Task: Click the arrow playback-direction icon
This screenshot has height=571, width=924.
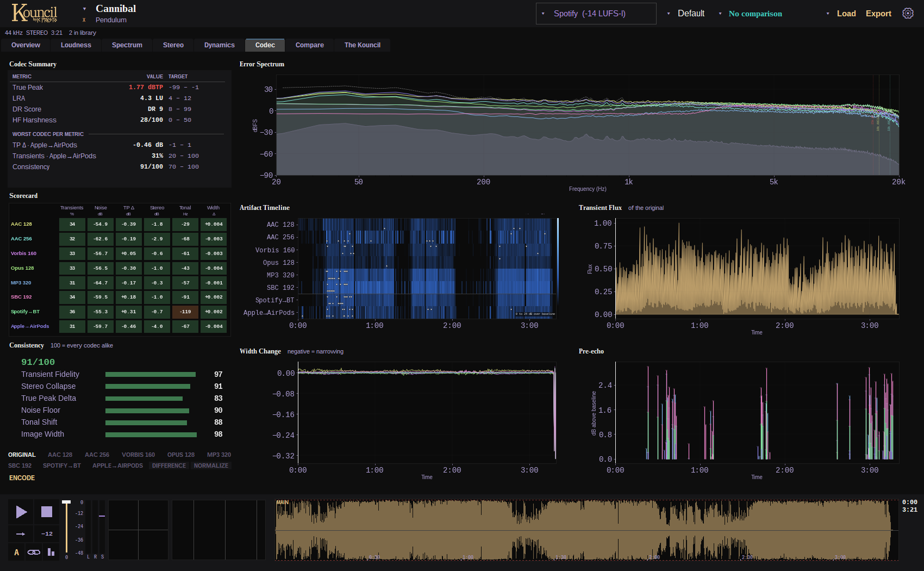Action: 21,533
